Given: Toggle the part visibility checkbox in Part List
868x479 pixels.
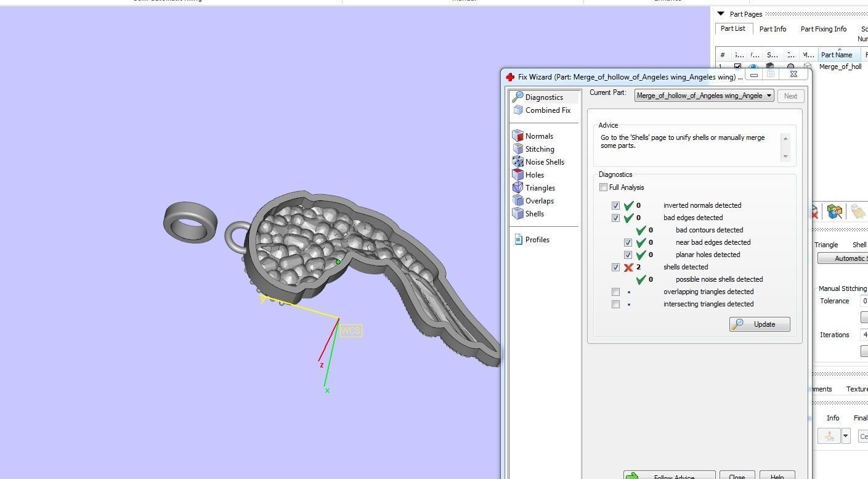Looking at the screenshot, I should click(x=737, y=67).
